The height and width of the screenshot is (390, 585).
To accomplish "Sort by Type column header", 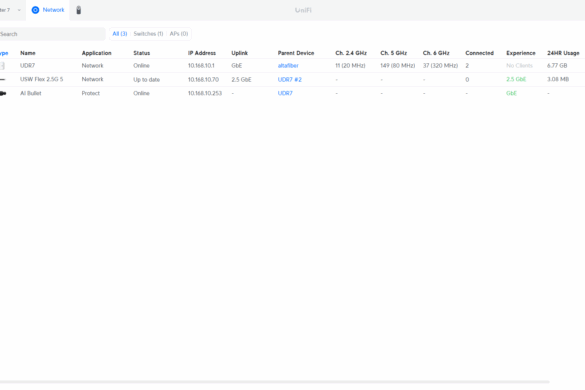I will 4,53.
